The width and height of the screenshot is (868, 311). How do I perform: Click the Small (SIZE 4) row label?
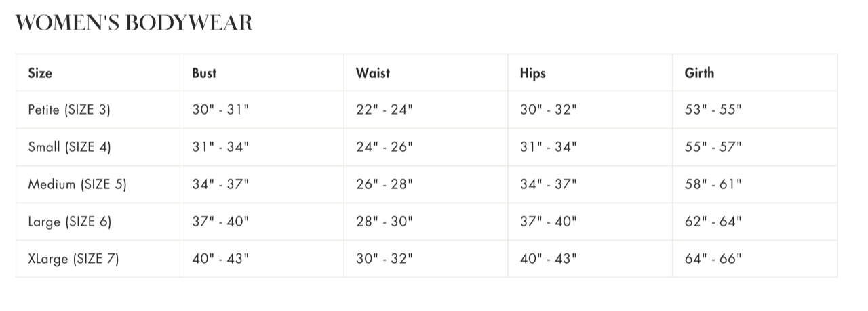point(69,147)
